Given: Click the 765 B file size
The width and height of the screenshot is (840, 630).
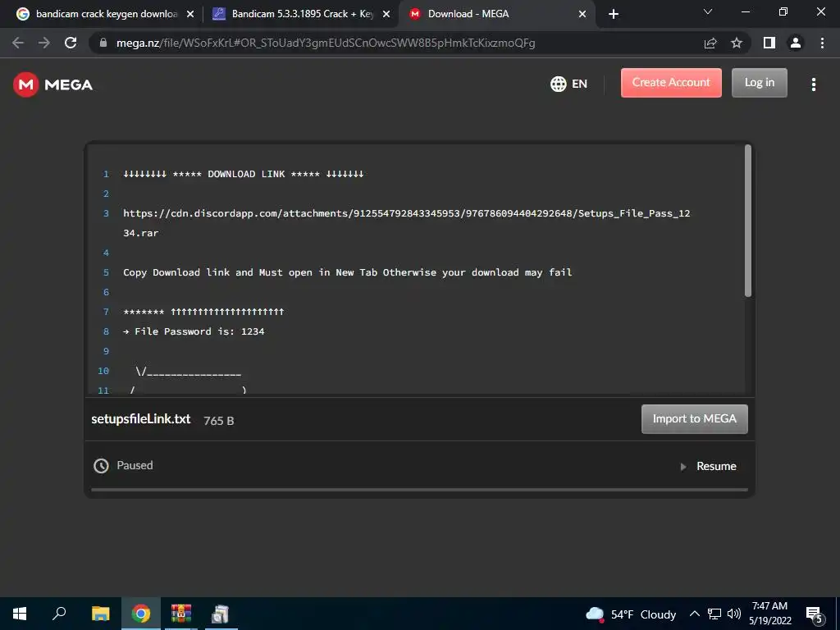Looking at the screenshot, I should tap(218, 421).
